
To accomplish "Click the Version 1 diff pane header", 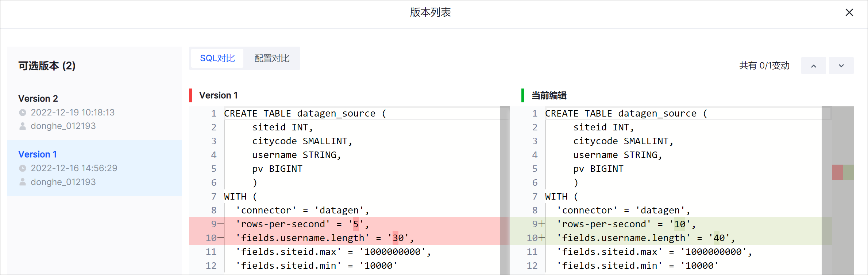I will click(218, 95).
